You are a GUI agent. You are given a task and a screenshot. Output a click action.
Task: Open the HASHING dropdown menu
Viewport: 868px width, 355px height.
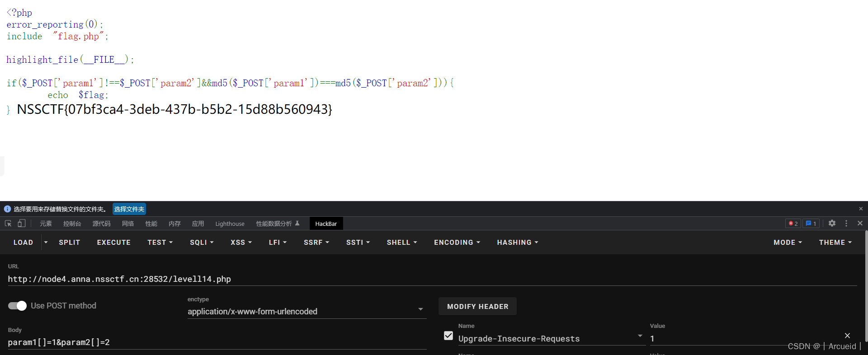pos(518,243)
